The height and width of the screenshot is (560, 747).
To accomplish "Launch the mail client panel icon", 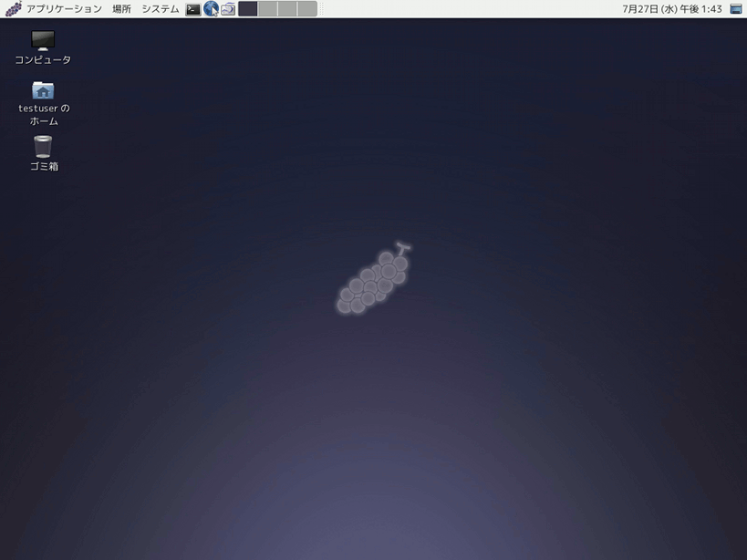I will tap(228, 8).
